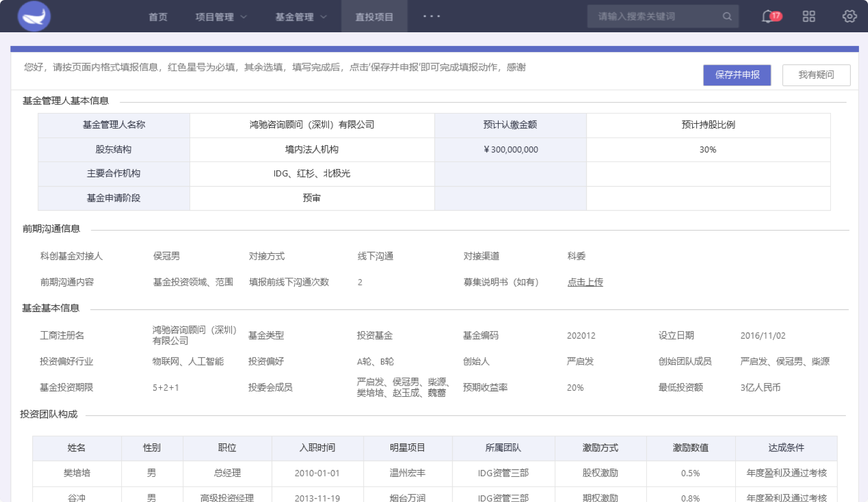Select the 预审 stage cell

pos(312,198)
